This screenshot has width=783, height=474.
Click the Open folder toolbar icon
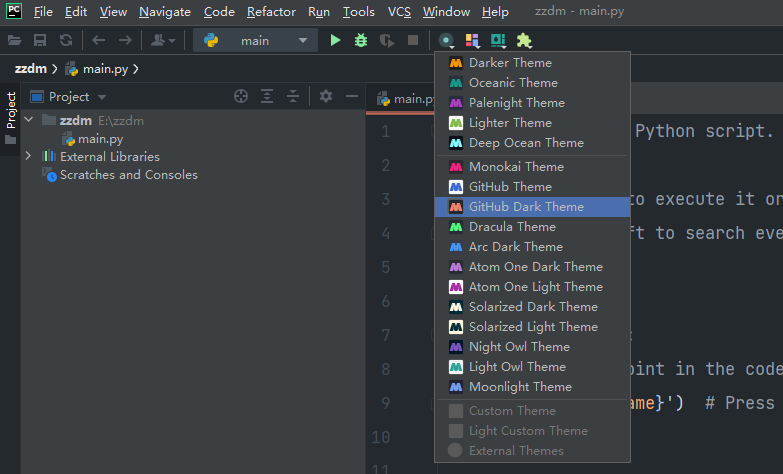(14, 40)
